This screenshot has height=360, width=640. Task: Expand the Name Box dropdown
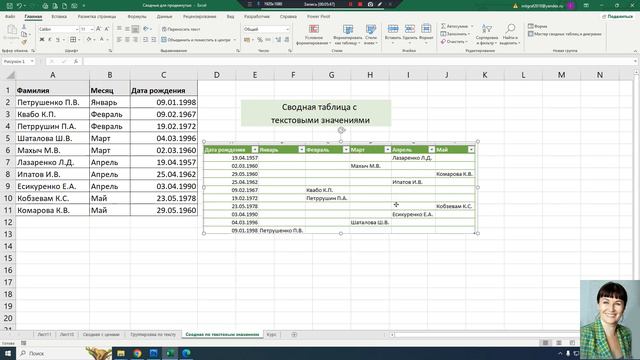[x=32, y=61]
